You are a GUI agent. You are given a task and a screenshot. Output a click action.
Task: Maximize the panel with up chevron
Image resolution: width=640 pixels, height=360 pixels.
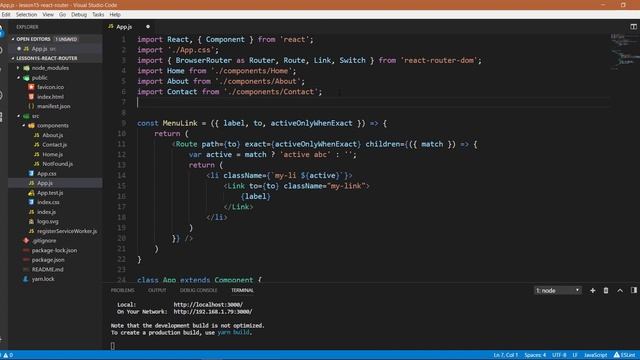(620, 290)
